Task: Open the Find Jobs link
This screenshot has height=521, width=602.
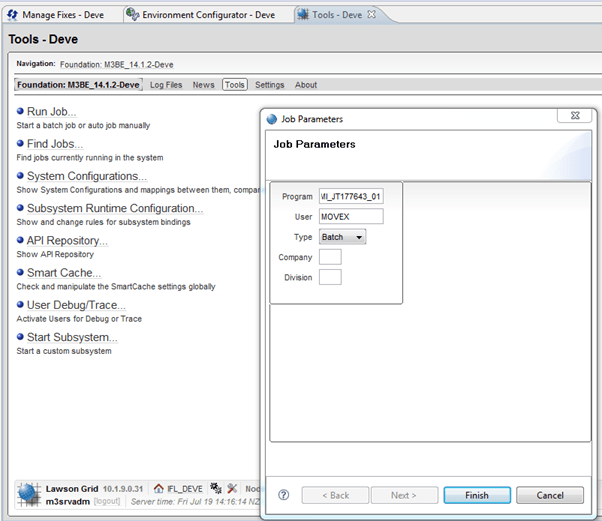Action: click(x=55, y=144)
